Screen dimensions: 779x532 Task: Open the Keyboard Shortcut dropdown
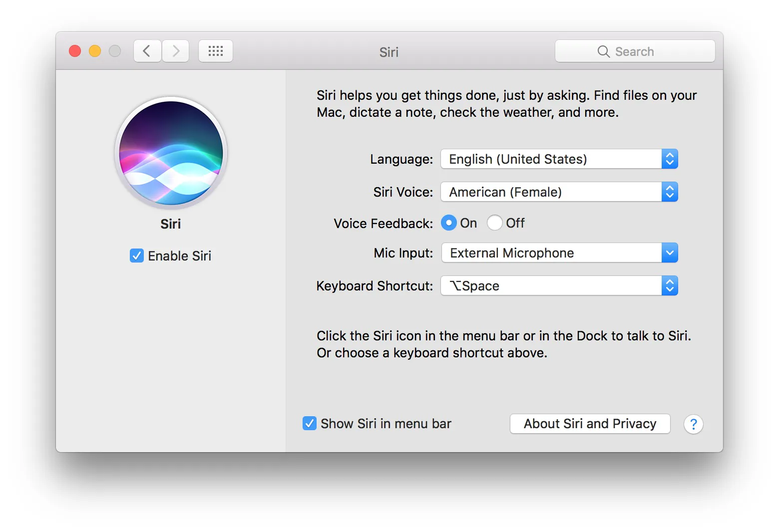tap(559, 285)
